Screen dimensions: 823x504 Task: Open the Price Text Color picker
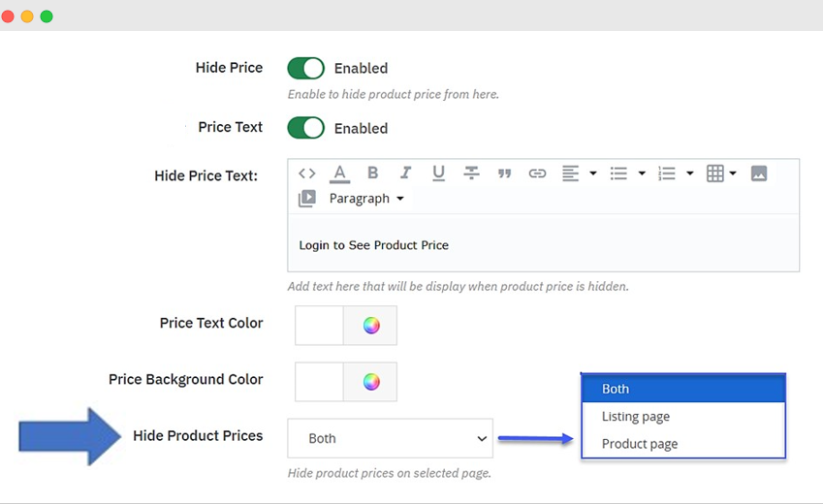pos(370,326)
